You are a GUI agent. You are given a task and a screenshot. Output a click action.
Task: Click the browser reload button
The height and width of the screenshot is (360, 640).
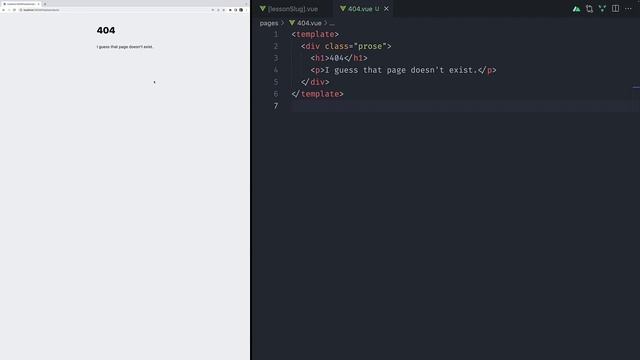pos(14,10)
